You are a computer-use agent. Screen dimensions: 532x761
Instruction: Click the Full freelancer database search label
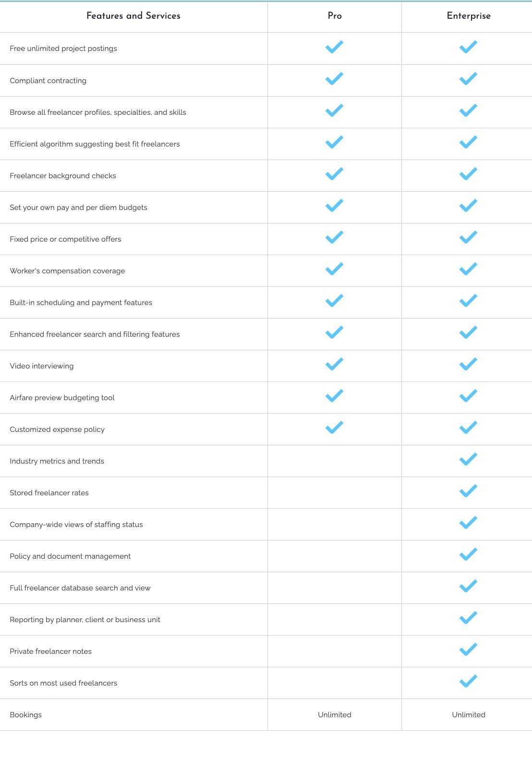80,588
